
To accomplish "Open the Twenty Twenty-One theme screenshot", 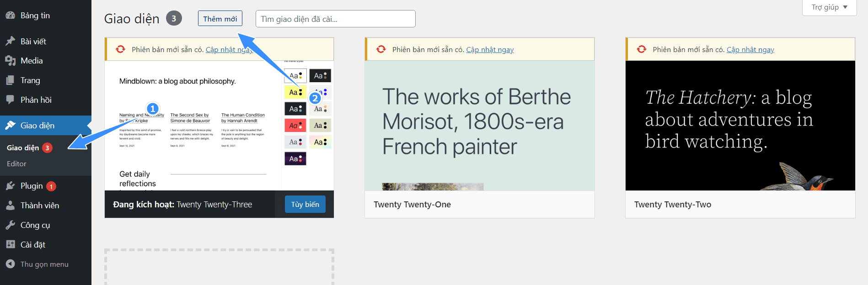I will point(480,126).
